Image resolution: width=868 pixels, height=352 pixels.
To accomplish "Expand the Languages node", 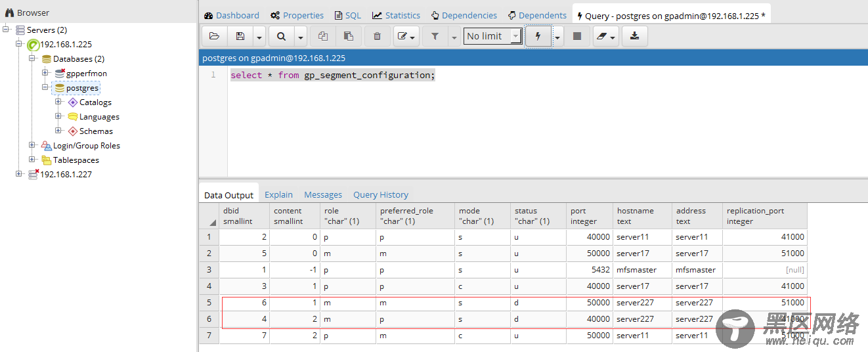I will [x=58, y=116].
